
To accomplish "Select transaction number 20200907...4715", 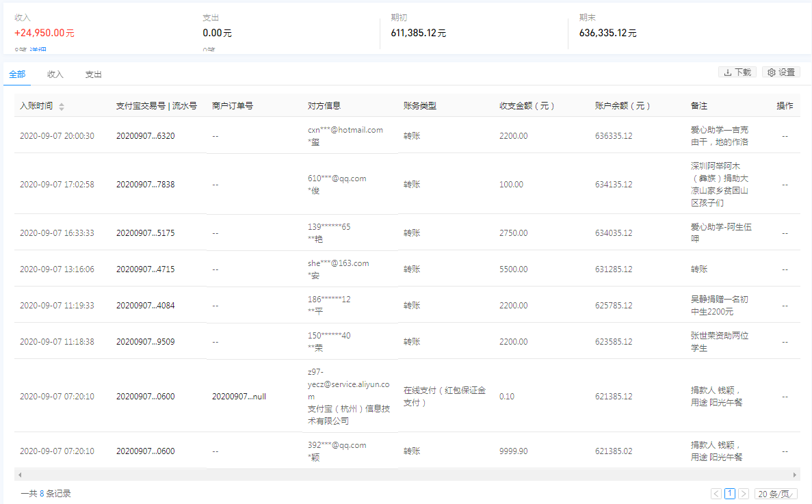I will 146,269.
